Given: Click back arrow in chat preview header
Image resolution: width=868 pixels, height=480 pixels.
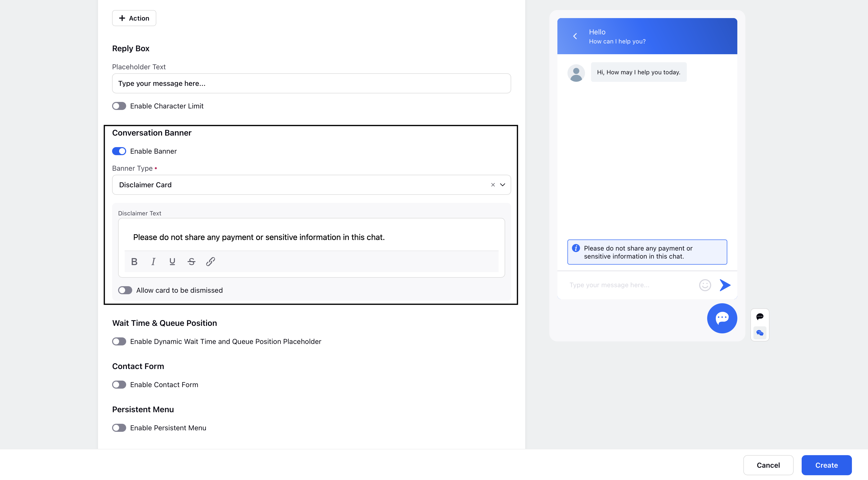Looking at the screenshot, I should 575,36.
